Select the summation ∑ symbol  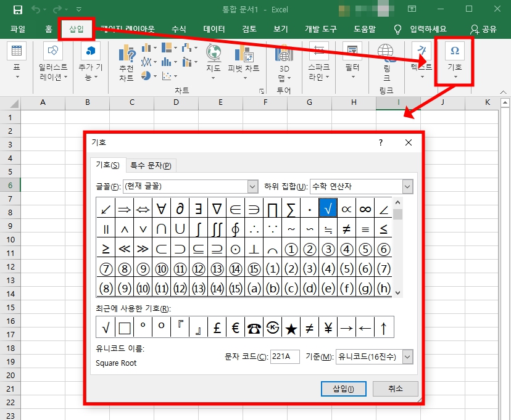tap(291, 208)
